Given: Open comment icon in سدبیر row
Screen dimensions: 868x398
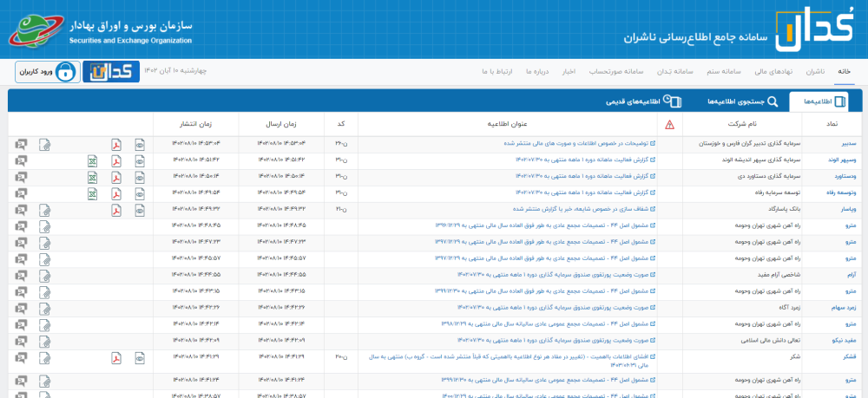Looking at the screenshot, I should (x=21, y=145).
